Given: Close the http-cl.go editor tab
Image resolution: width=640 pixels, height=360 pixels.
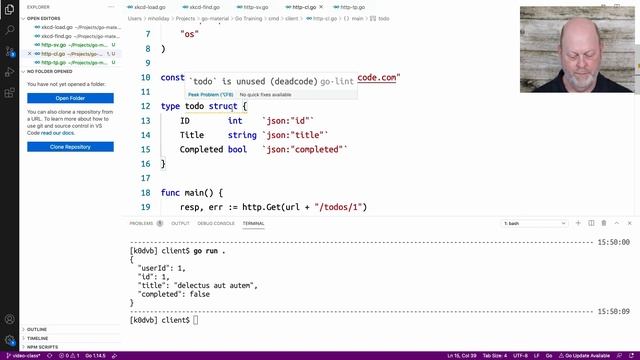Looking at the screenshot, I should (x=321, y=7).
